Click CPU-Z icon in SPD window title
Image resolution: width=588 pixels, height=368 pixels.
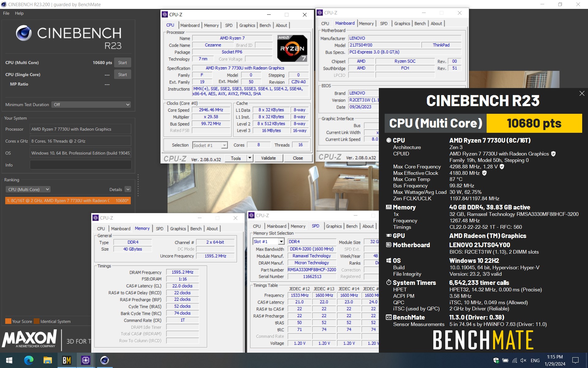[x=251, y=215]
